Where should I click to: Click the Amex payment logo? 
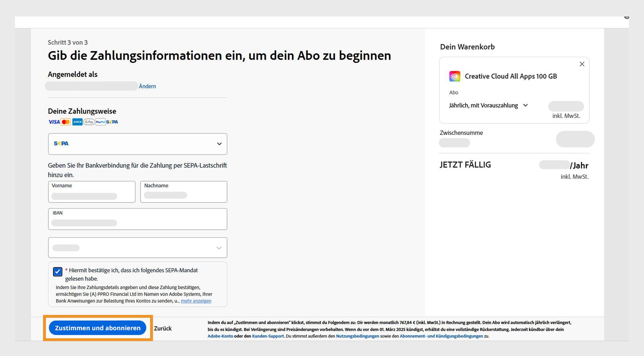[x=77, y=122]
